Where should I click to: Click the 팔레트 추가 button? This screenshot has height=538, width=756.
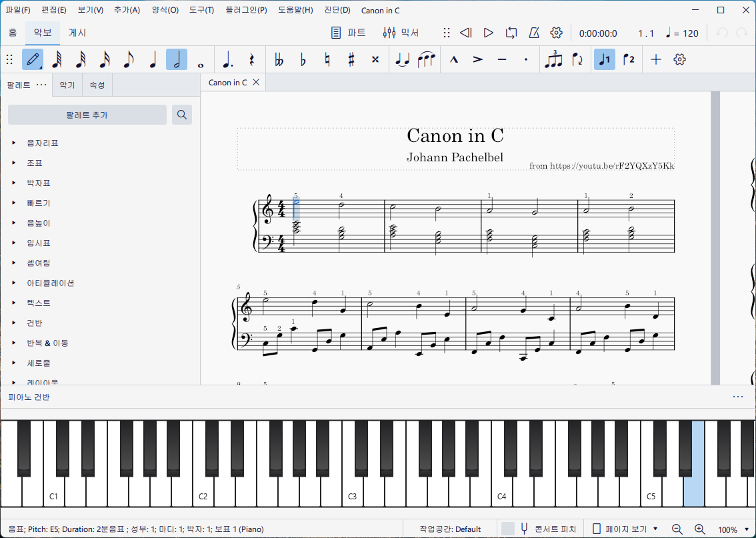click(87, 115)
